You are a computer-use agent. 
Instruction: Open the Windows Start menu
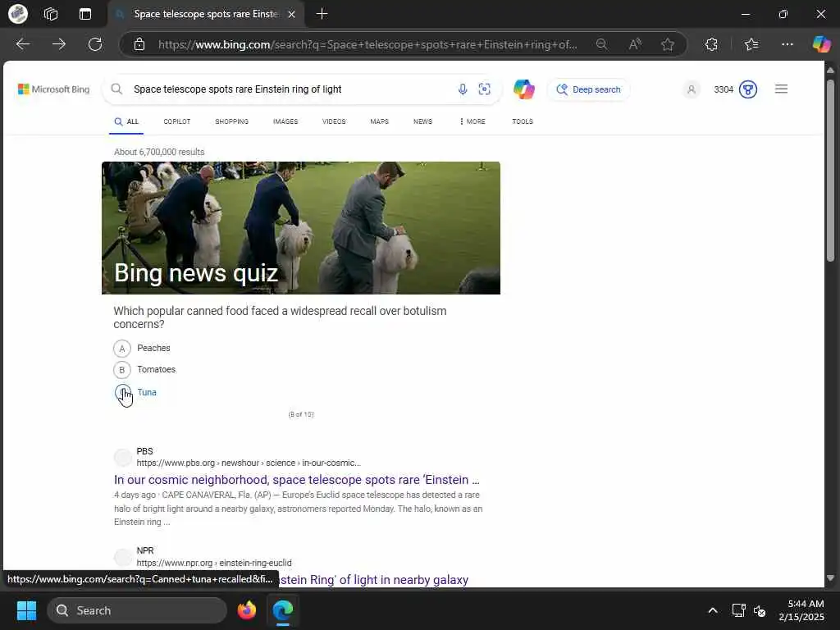pyautogui.click(x=26, y=610)
